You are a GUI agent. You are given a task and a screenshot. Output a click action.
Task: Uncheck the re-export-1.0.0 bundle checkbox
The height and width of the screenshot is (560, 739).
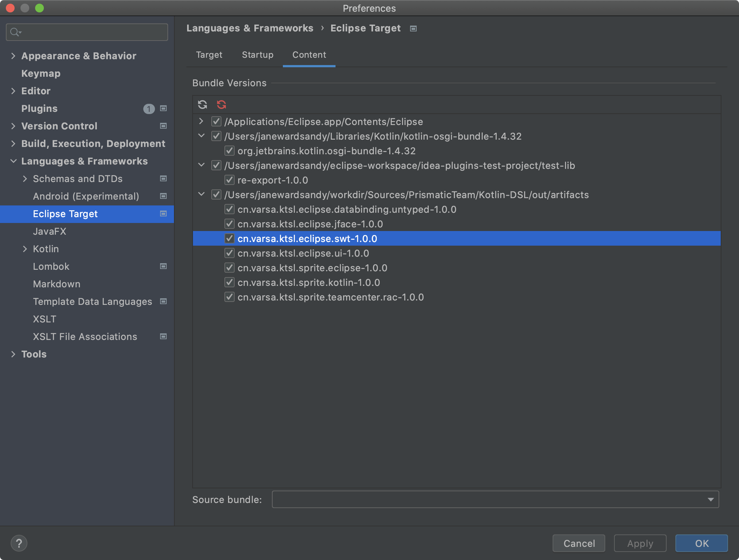pos(229,180)
